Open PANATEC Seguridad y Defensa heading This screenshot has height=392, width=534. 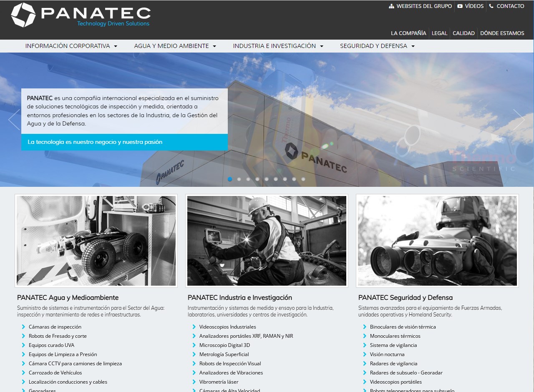tap(406, 298)
